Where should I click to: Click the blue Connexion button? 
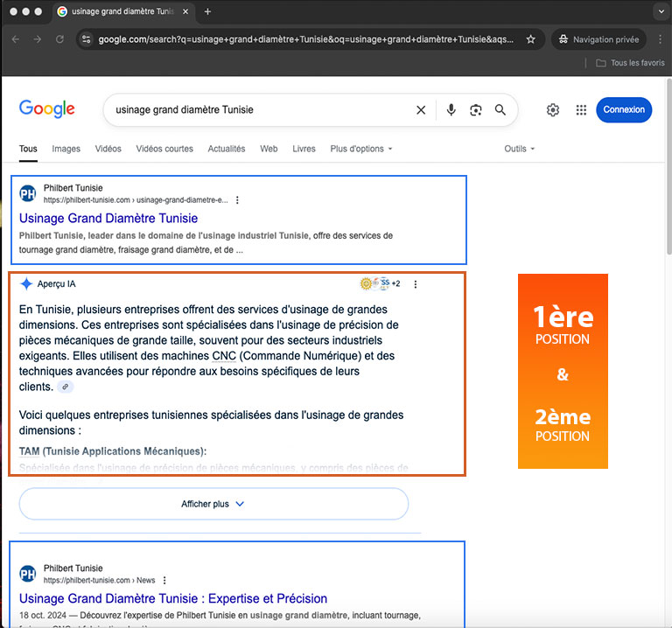point(623,110)
